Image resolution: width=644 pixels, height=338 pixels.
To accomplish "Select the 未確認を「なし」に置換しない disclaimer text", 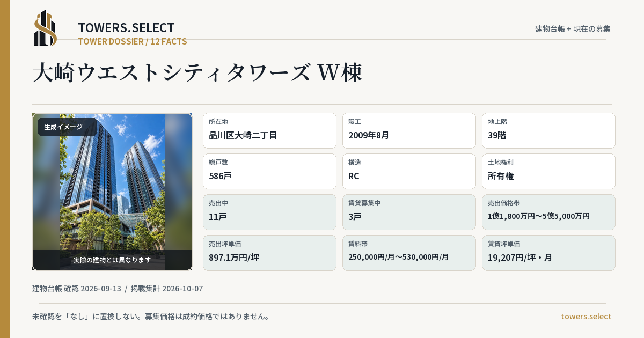I will click(x=151, y=317).
